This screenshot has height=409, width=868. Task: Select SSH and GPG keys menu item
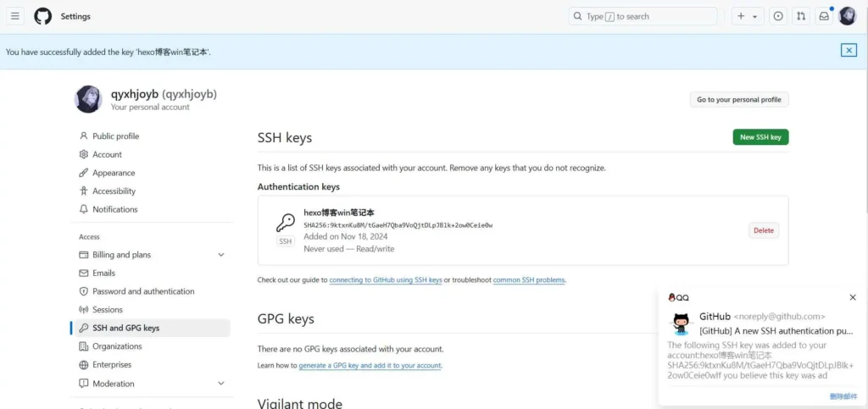[x=125, y=328]
